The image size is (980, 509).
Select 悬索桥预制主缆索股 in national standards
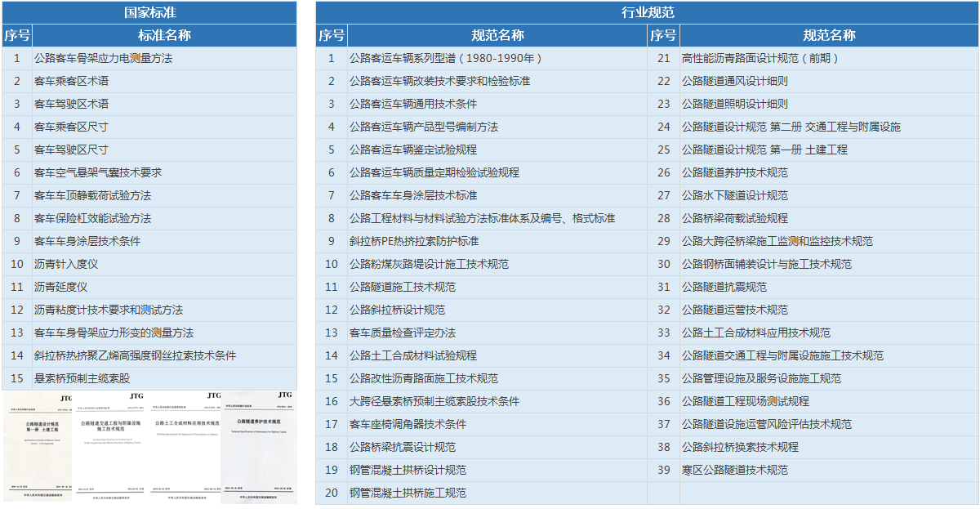point(82,378)
